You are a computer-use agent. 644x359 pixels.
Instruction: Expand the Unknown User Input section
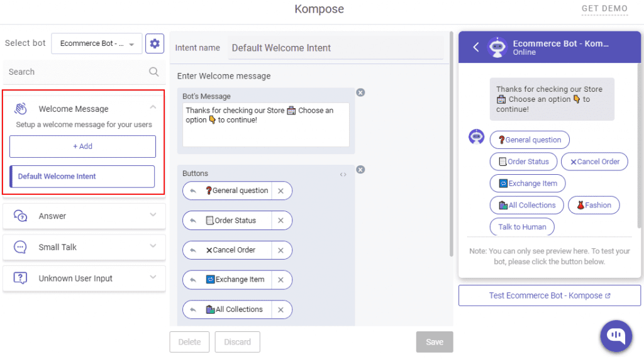[153, 278]
